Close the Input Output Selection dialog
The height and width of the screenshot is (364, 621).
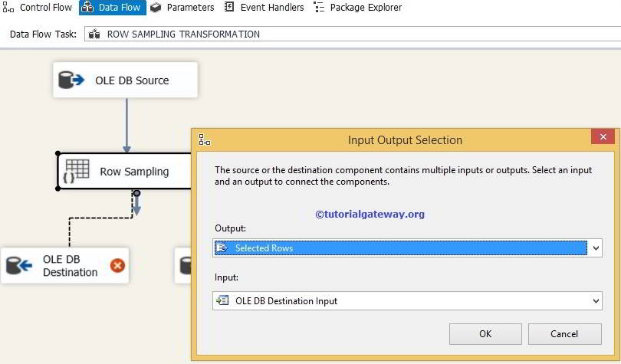(603, 136)
